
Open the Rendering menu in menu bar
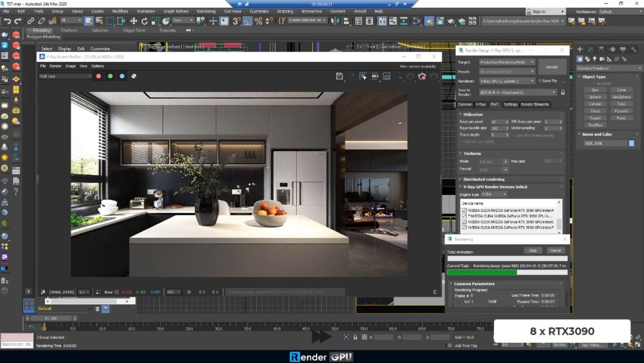pyautogui.click(x=206, y=12)
